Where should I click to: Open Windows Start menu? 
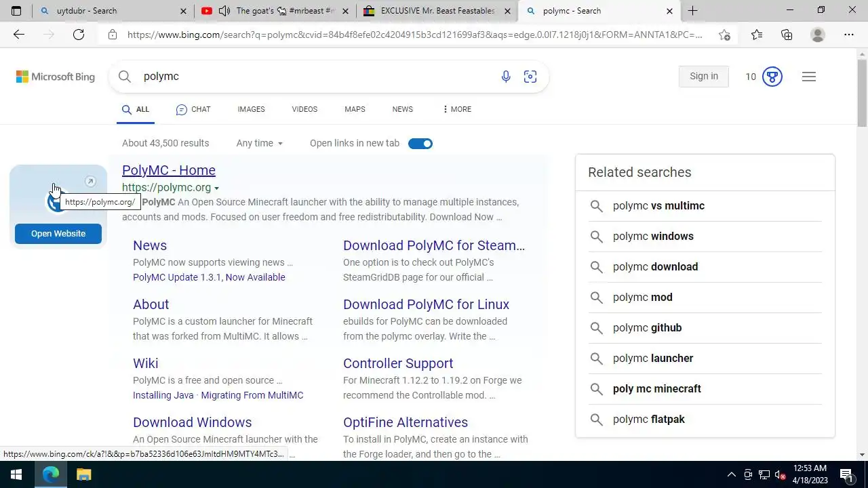(x=16, y=474)
